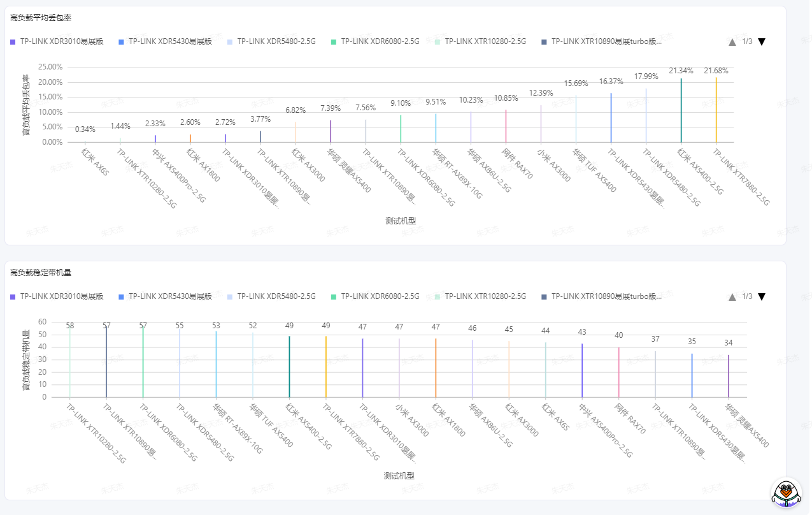The image size is (812, 515).
Task: Select the 16.37% bar in 丢包率 chart
Action: (611, 118)
